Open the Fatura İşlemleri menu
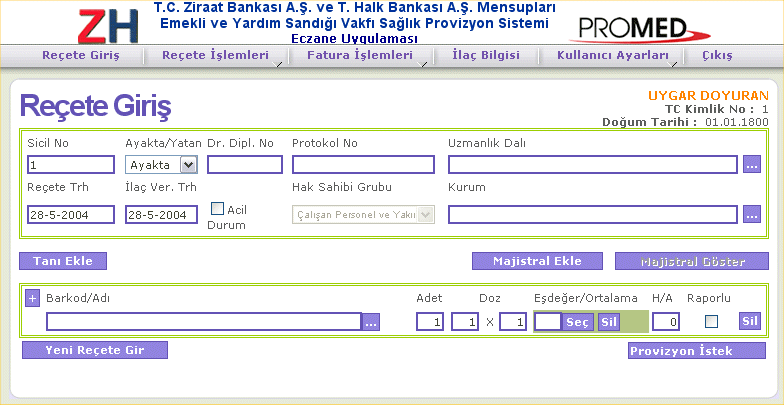The height and width of the screenshot is (405, 784). click(x=360, y=56)
